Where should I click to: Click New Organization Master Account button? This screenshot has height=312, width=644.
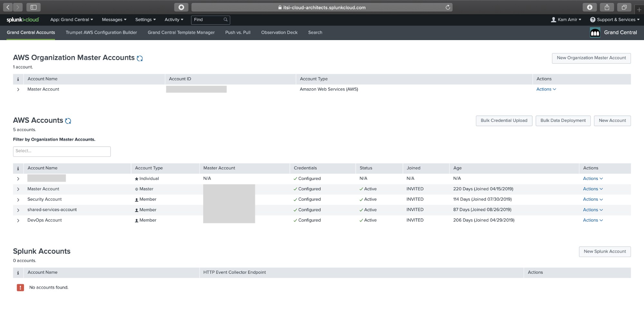pyautogui.click(x=591, y=58)
